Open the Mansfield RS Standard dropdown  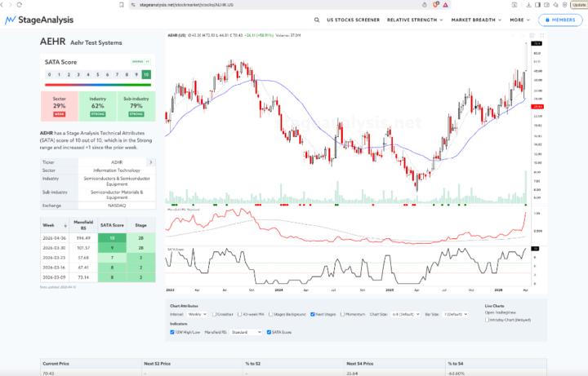[x=246, y=332]
